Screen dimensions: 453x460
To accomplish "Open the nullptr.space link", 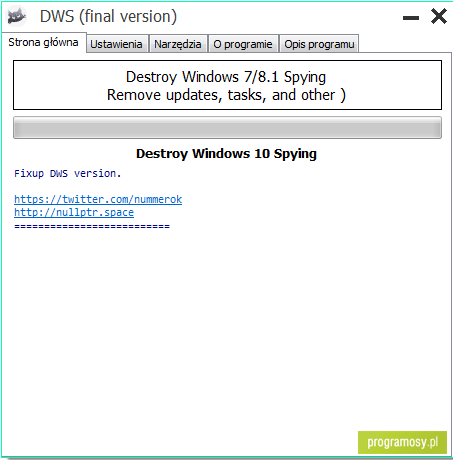I will (x=74, y=212).
